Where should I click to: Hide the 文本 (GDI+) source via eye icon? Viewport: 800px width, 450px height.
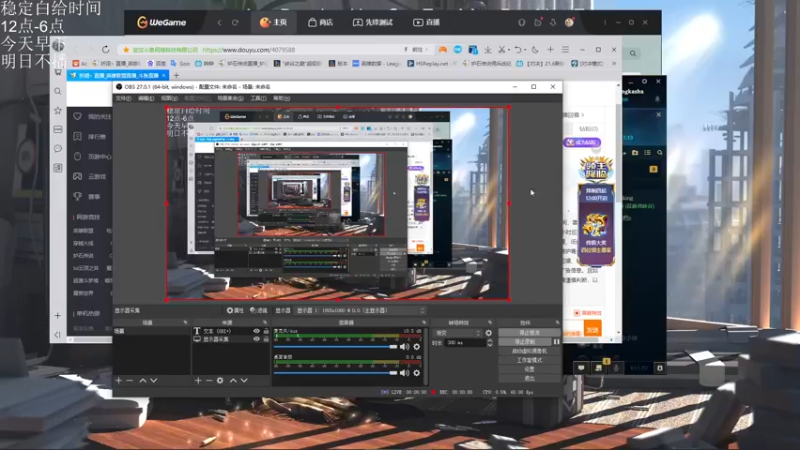(256, 331)
